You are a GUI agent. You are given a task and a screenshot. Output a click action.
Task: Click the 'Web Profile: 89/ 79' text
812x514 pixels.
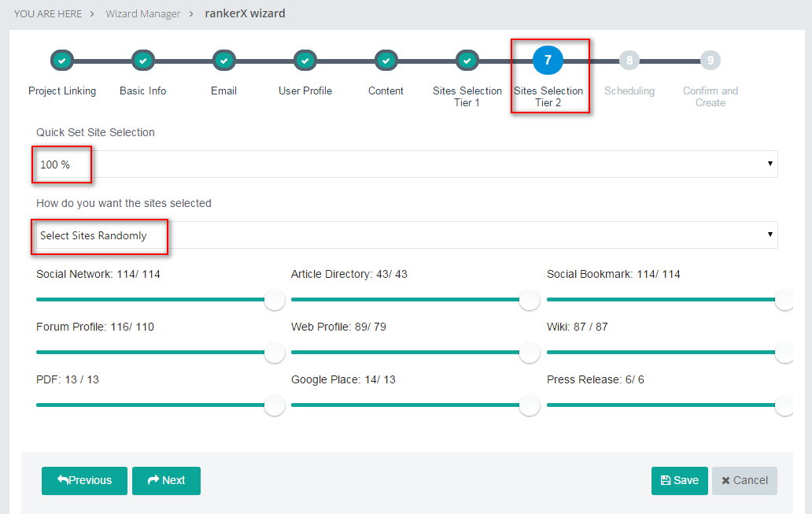tap(338, 327)
